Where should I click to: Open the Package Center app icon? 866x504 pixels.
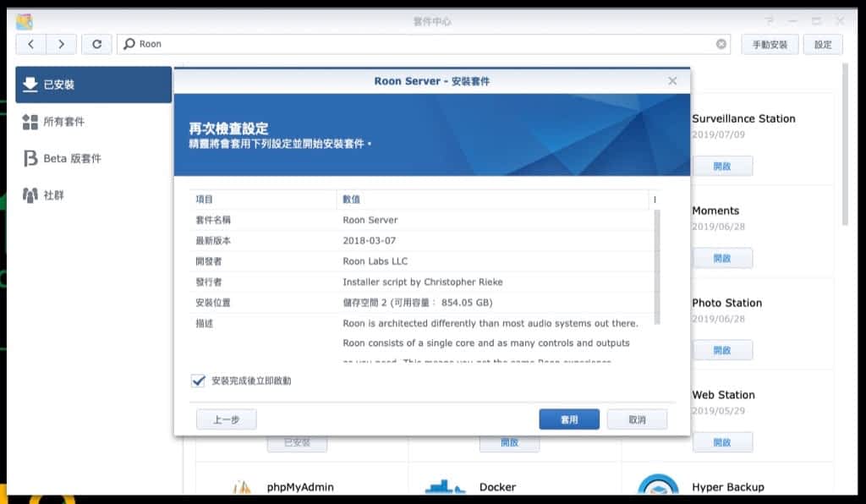[x=25, y=21]
